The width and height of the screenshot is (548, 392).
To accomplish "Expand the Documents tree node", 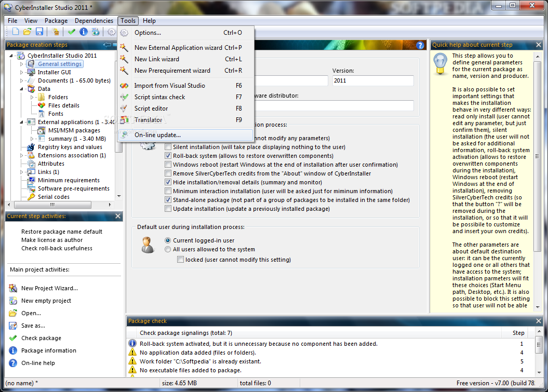I will point(22,80).
